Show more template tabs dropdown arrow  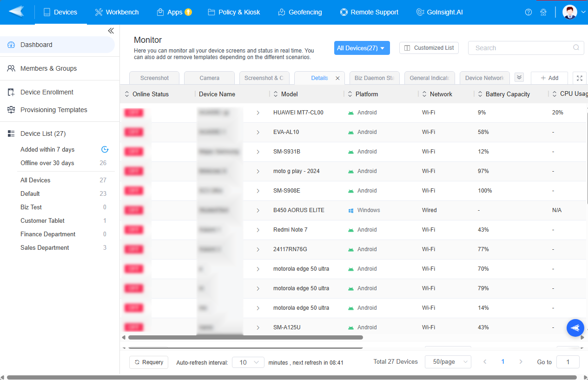coord(519,78)
